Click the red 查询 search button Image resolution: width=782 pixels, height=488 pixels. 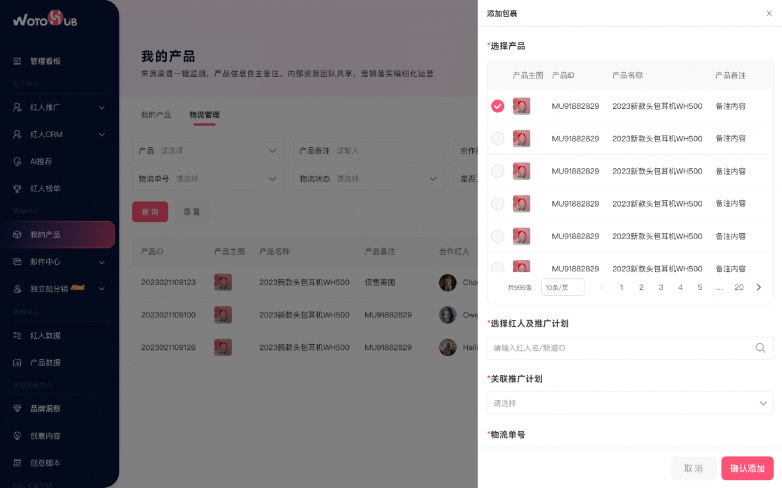tap(150, 212)
